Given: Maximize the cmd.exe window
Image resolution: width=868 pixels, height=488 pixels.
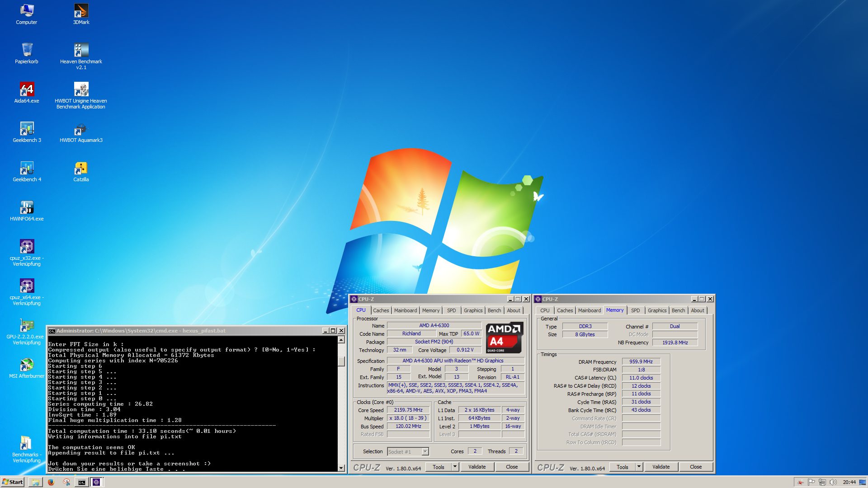Looking at the screenshot, I should click(x=333, y=331).
